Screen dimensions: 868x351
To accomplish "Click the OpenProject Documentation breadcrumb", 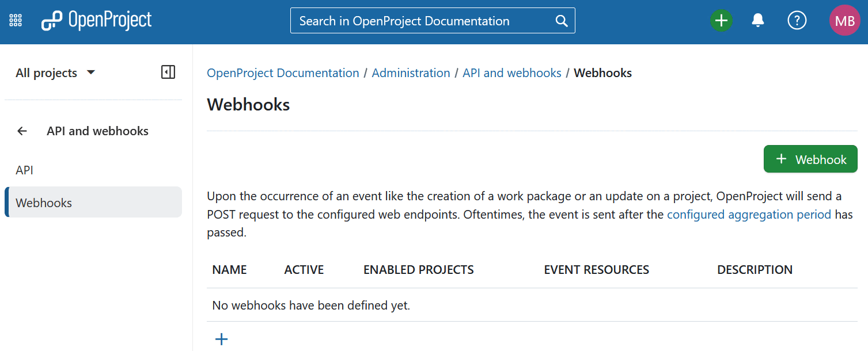I will [x=282, y=73].
